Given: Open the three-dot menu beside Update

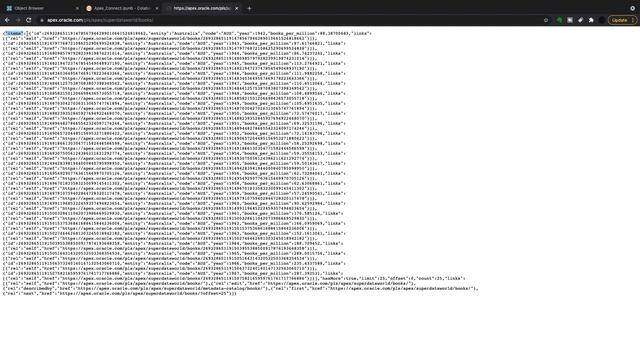Looking at the screenshot, I should point(633,20).
